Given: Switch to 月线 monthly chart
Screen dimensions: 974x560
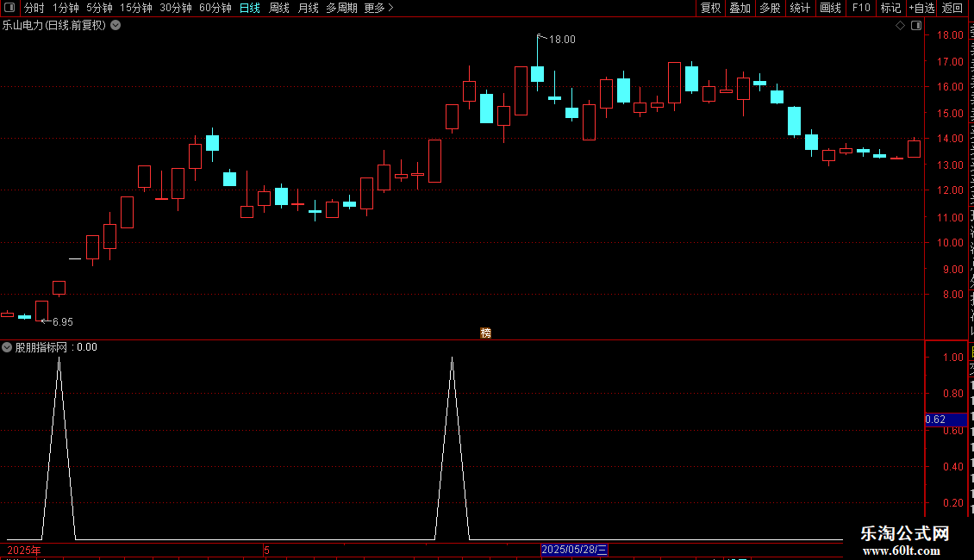Looking at the screenshot, I should (308, 8).
